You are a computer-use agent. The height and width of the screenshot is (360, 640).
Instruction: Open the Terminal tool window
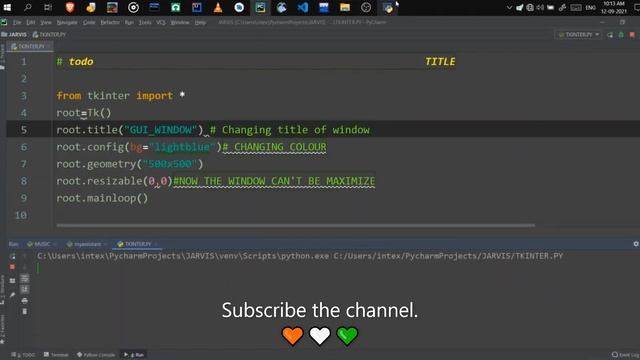pos(56,355)
